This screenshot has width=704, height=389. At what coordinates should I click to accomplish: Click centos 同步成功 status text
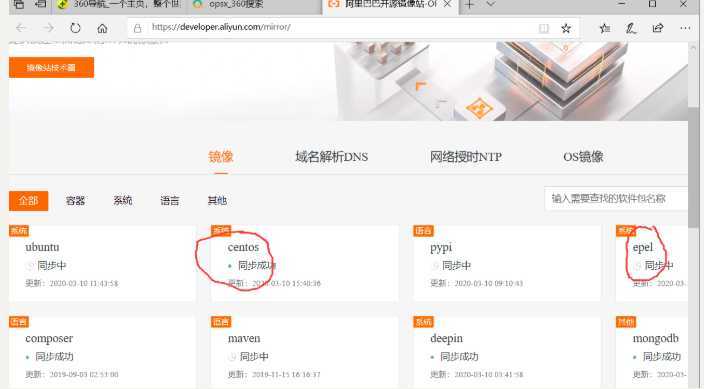(x=257, y=265)
